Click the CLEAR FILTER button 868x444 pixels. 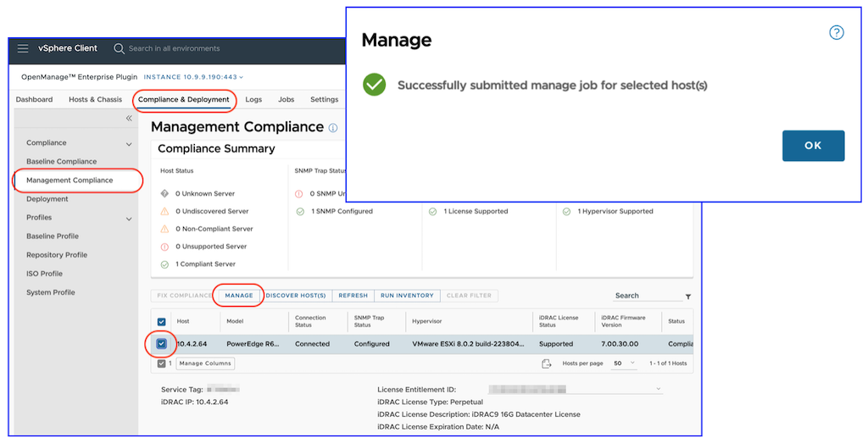coord(469,296)
